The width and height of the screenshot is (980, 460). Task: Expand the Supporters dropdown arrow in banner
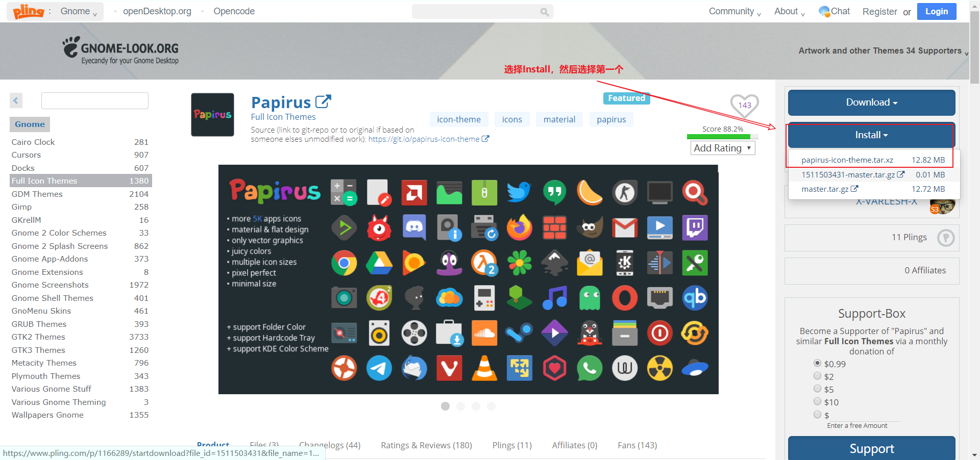tap(966, 53)
